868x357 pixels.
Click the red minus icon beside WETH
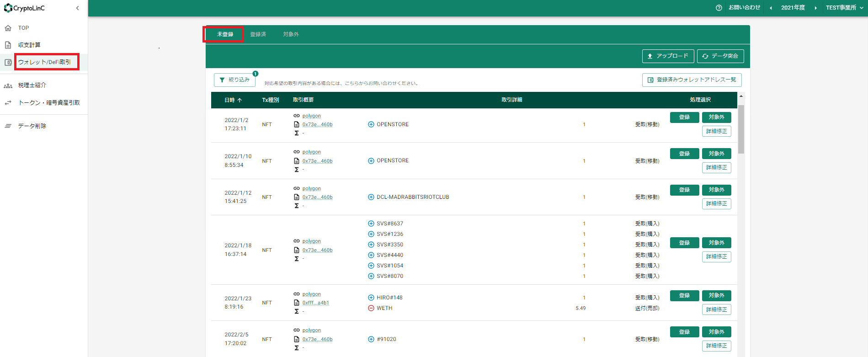click(371, 308)
